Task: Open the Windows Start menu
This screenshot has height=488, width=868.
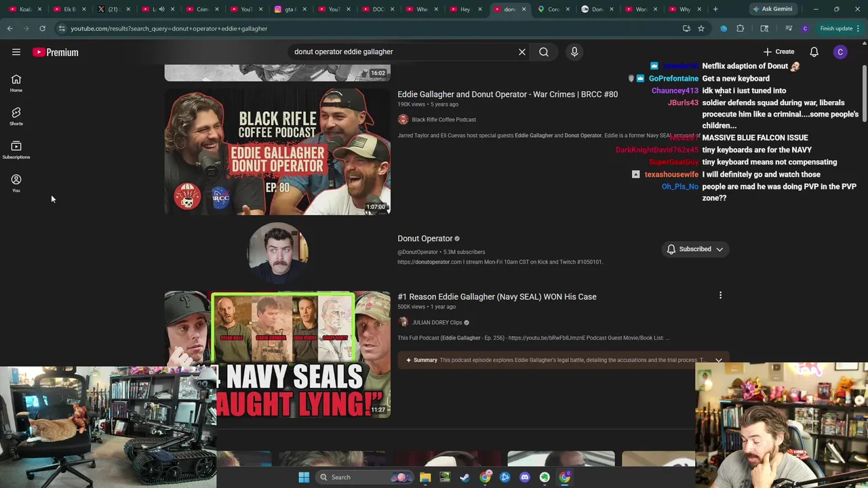Action: click(304, 477)
